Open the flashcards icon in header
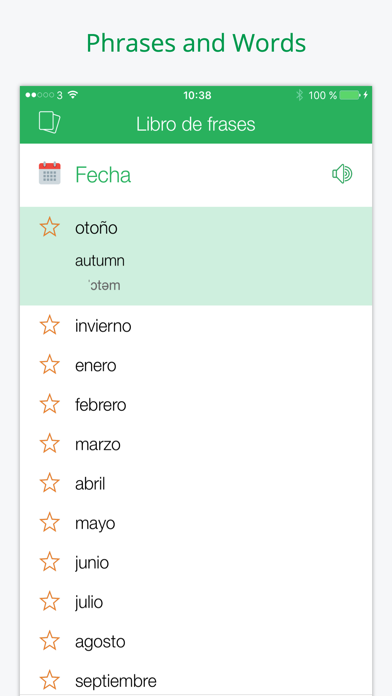The height and width of the screenshot is (696, 392). click(49, 123)
